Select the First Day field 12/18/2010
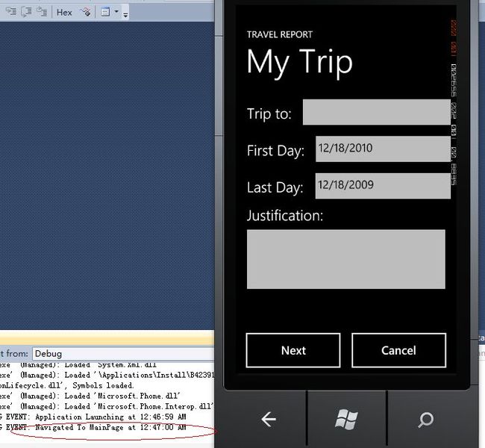Image resolution: width=485 pixels, height=448 pixels. click(x=383, y=149)
